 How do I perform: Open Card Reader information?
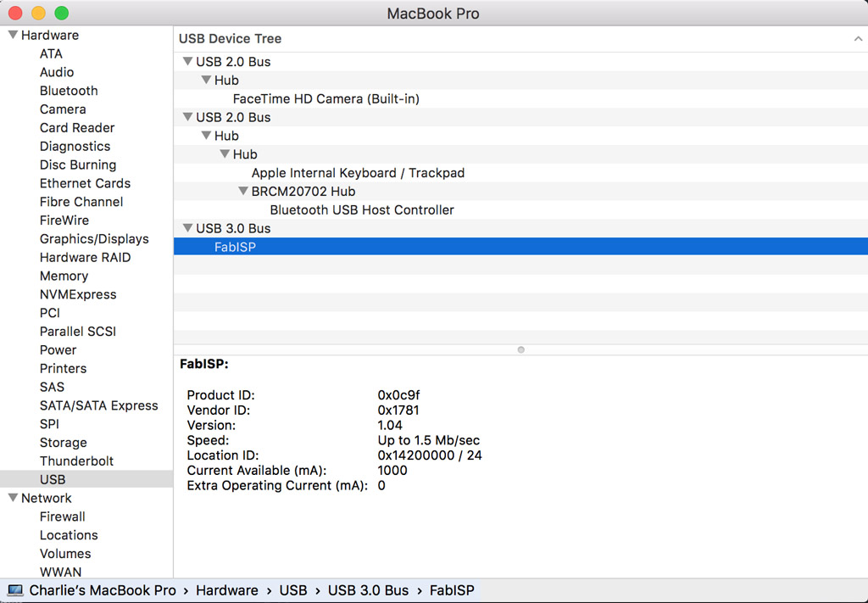pos(77,127)
